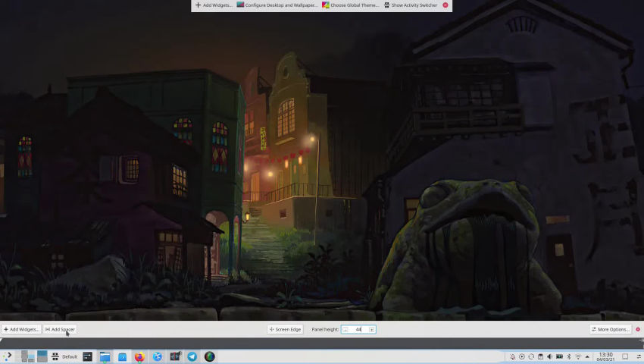This screenshot has width=644, height=364.
Task: Click the panel height value field
Action: coord(358,329)
